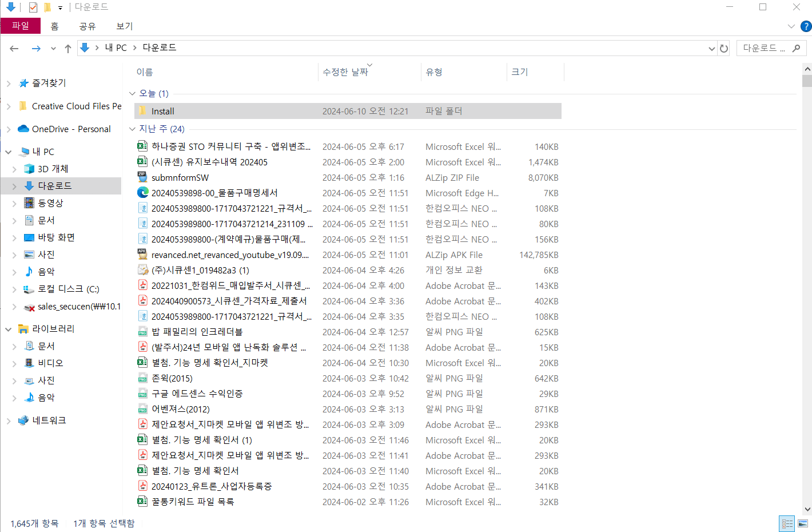Go up one folder level arrow

(x=68, y=49)
